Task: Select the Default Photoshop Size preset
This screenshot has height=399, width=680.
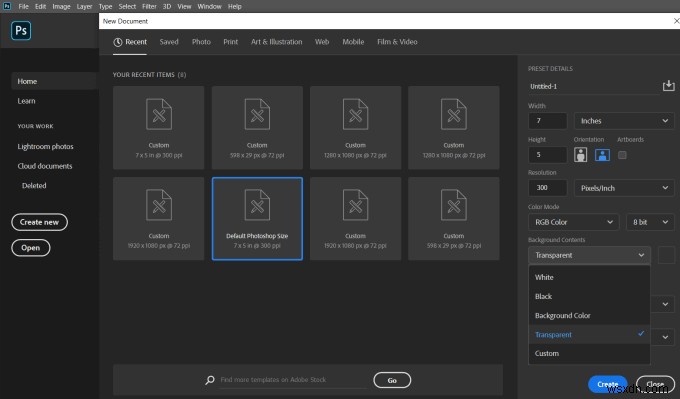Action: point(257,219)
